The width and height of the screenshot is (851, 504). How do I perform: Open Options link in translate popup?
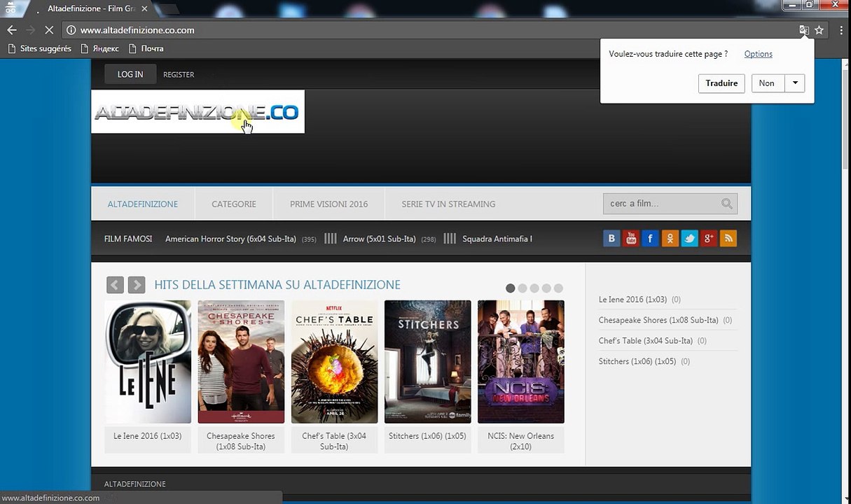point(758,54)
